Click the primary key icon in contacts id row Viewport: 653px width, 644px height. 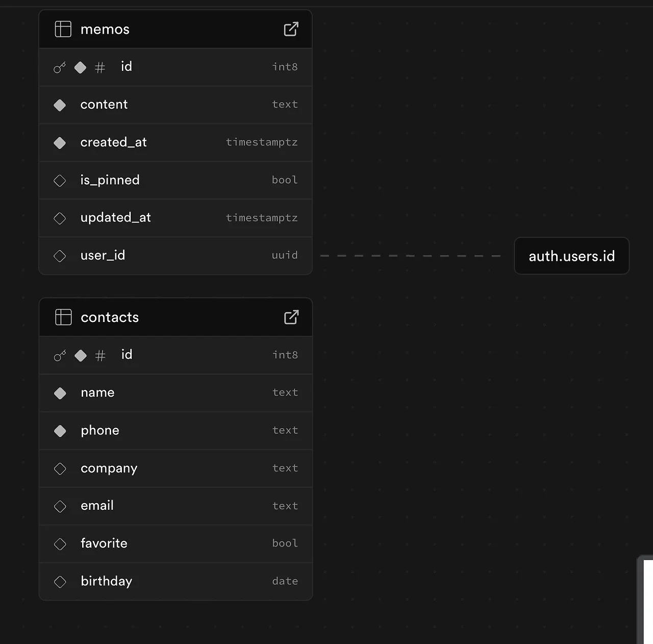(60, 355)
